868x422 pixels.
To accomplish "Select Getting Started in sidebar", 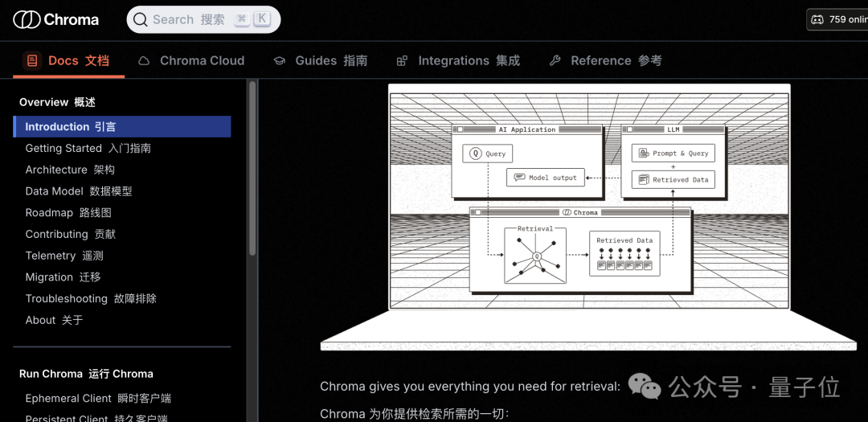I will [88, 148].
